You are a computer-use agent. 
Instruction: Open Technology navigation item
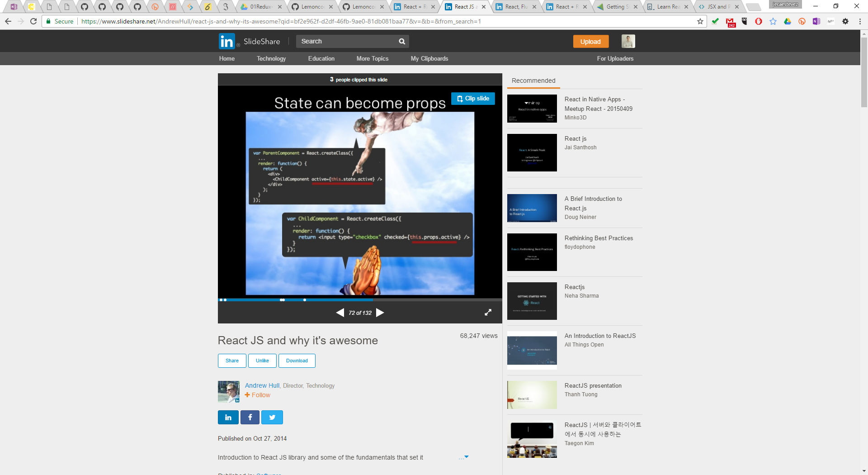[x=271, y=58]
